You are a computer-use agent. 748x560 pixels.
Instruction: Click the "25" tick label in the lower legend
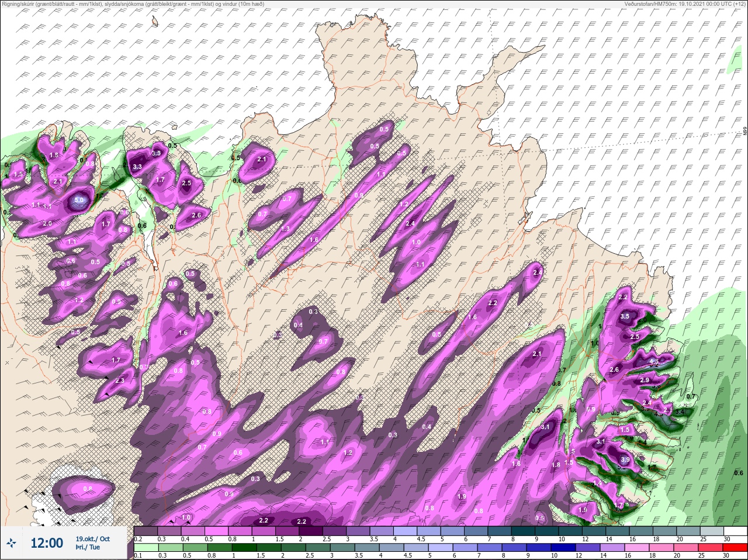click(x=701, y=555)
